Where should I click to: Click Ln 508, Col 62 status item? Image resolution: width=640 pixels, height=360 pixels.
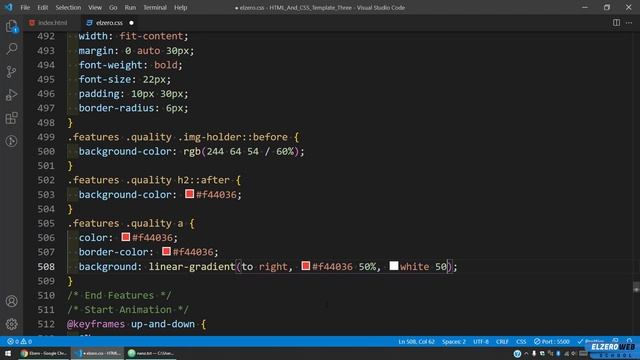pyautogui.click(x=416, y=341)
